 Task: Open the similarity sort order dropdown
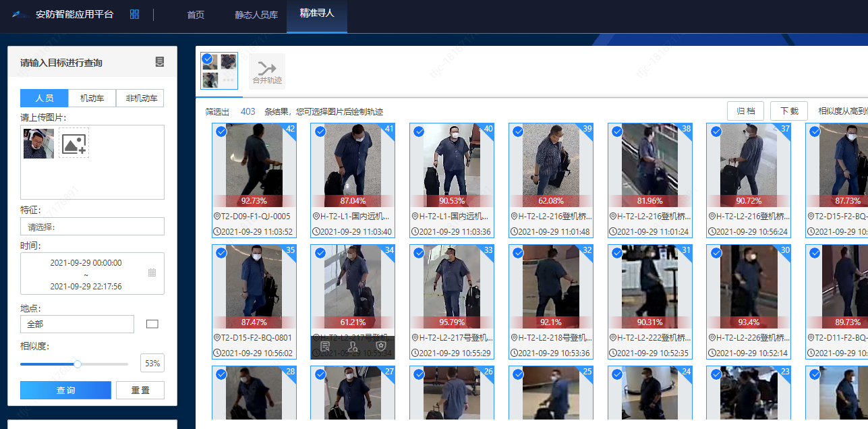coord(842,111)
